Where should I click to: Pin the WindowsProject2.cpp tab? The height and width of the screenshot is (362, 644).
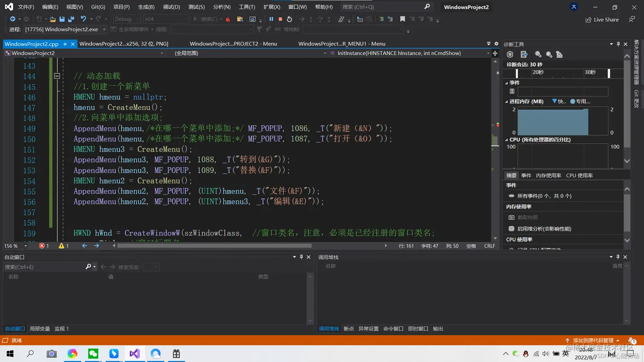pos(65,44)
